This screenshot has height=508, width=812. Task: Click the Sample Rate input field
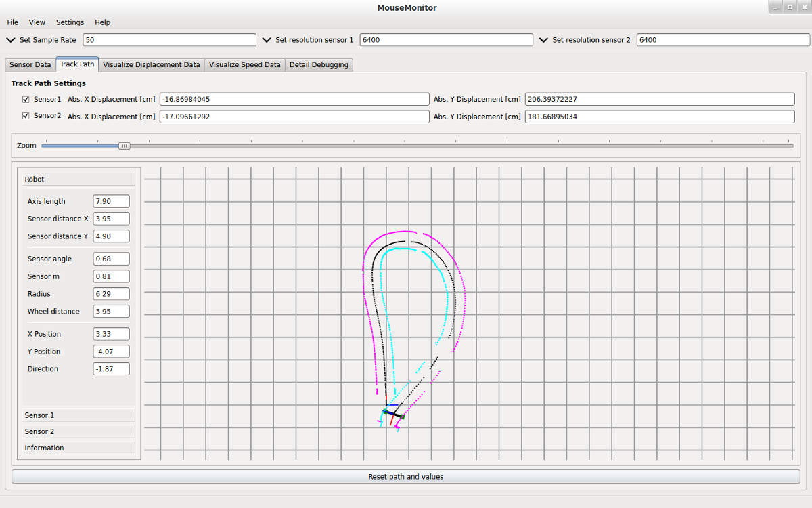169,40
